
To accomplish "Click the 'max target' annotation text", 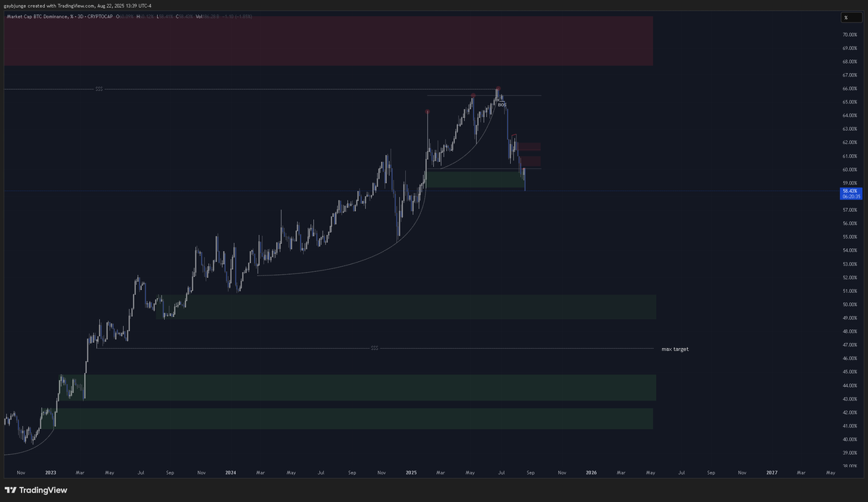I will tap(675, 349).
